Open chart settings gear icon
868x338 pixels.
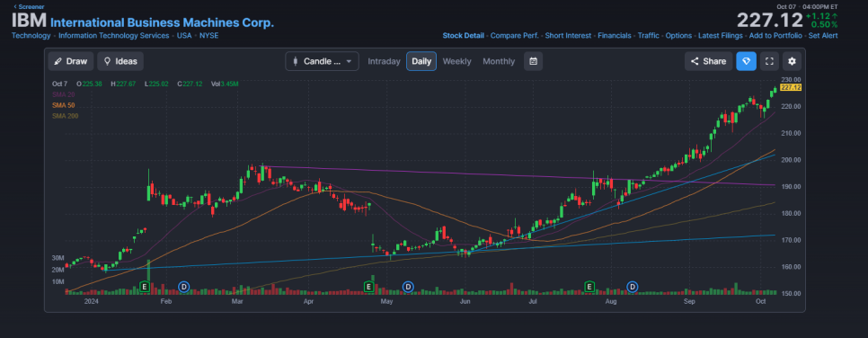[x=793, y=61]
